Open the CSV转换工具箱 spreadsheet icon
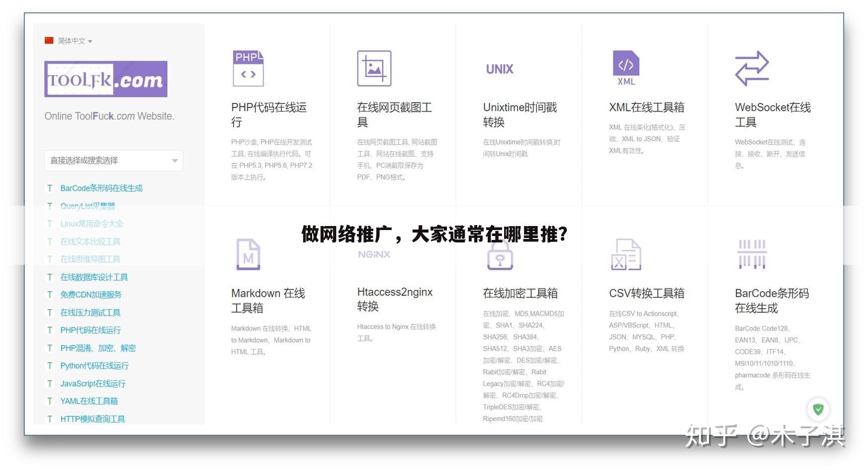 [x=625, y=254]
